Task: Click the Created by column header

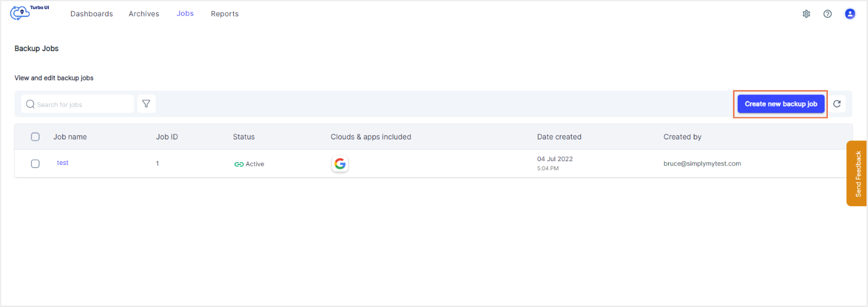Action: [x=682, y=137]
